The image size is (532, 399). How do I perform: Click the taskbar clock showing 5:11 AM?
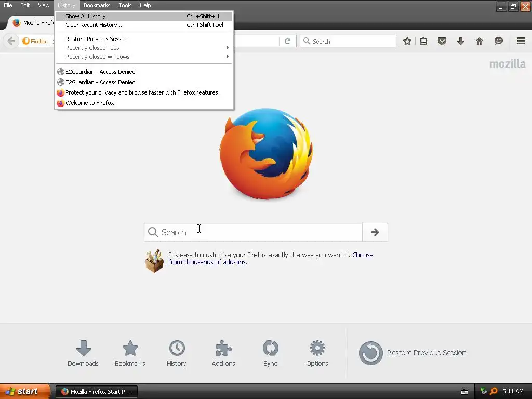[513, 391]
